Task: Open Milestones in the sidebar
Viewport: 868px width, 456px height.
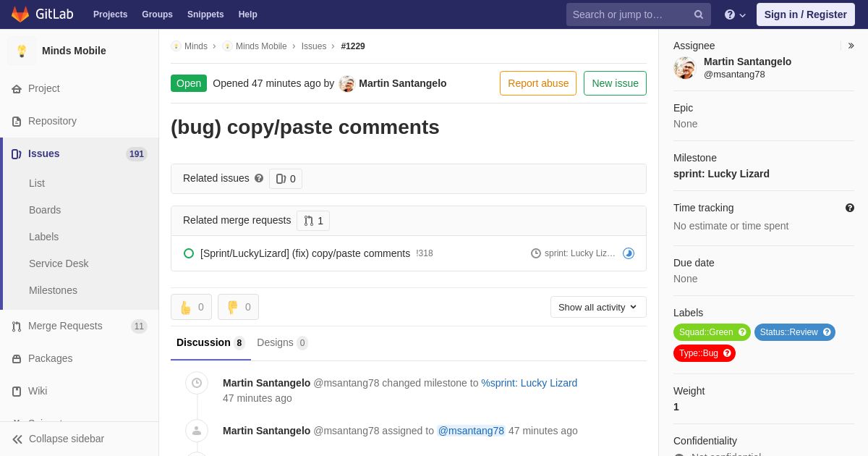Action: (x=53, y=290)
